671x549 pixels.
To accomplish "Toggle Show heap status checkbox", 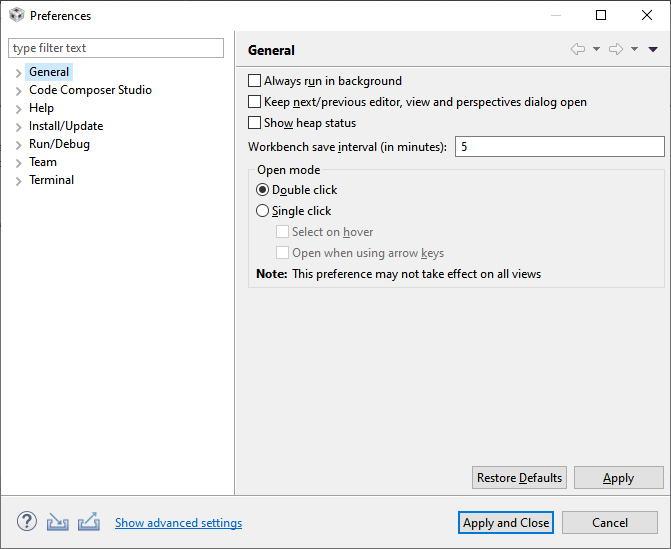I will tap(254, 123).
